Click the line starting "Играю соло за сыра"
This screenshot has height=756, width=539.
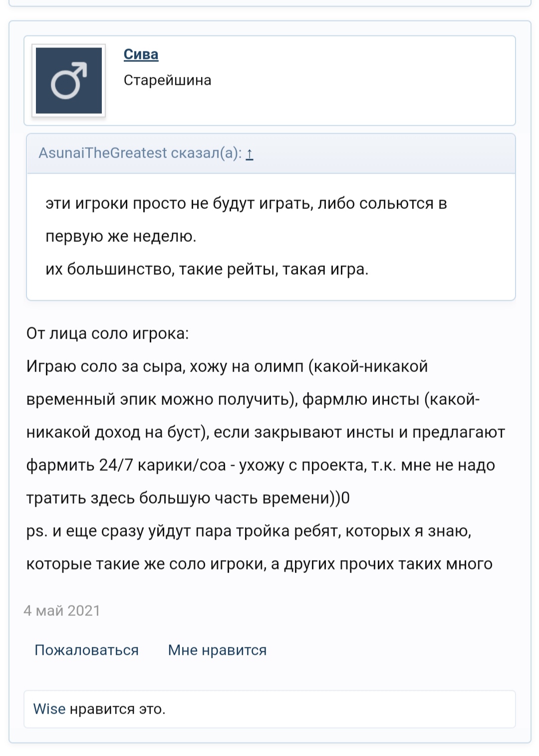(227, 366)
